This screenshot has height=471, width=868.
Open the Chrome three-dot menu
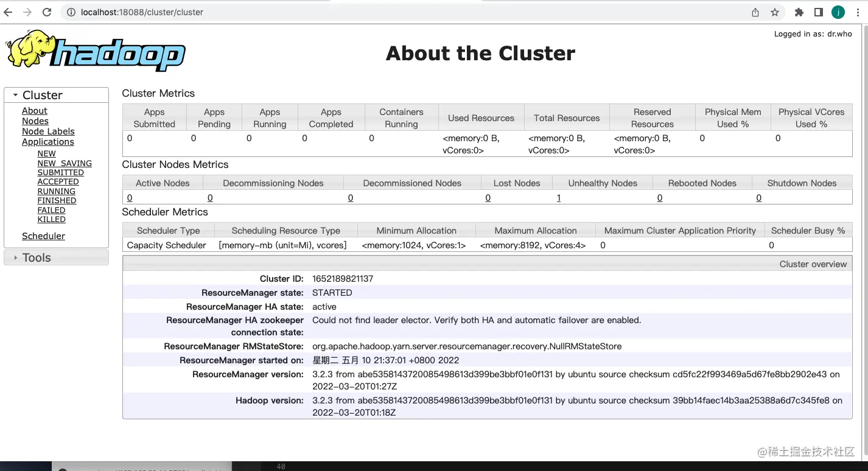[857, 12]
